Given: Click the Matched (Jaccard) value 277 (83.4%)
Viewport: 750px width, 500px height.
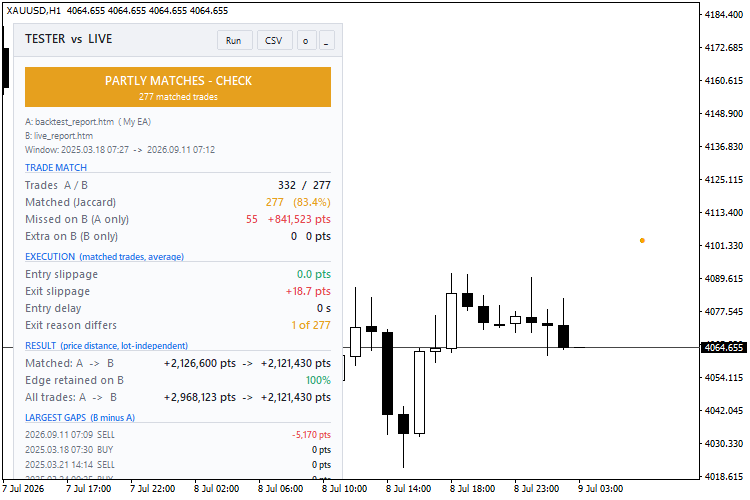Looking at the screenshot, I should pyautogui.click(x=298, y=202).
